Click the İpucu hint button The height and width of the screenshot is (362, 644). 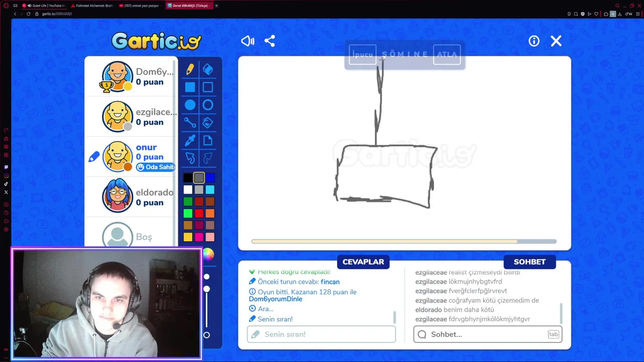click(363, 54)
